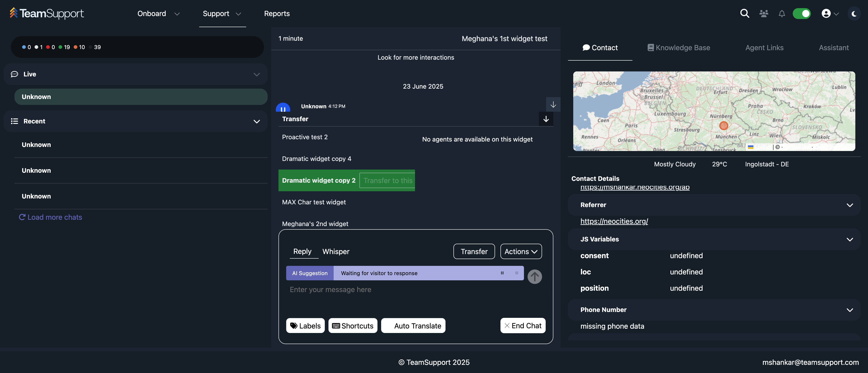Image resolution: width=868 pixels, height=373 pixels.
Task: Select the live Unknown chat
Action: tap(141, 97)
